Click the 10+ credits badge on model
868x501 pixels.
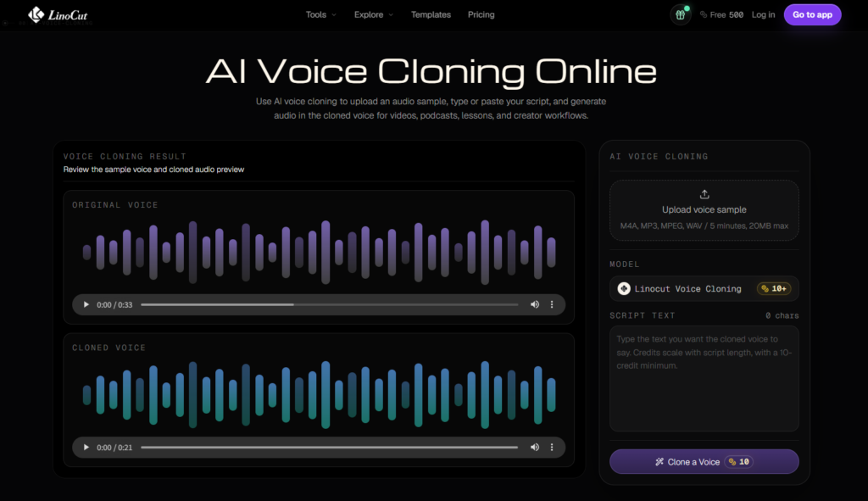pos(774,288)
